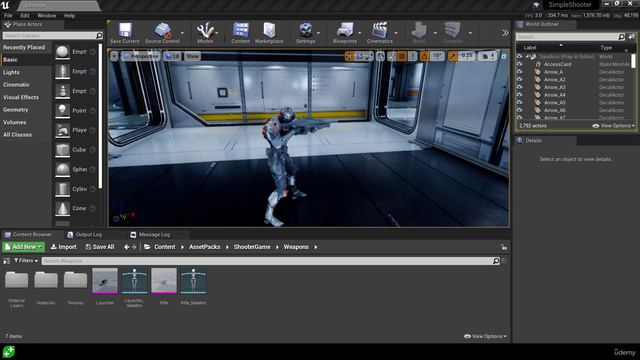Click the camera speed icon in viewport
The image size is (640, 360).
click(x=488, y=56)
